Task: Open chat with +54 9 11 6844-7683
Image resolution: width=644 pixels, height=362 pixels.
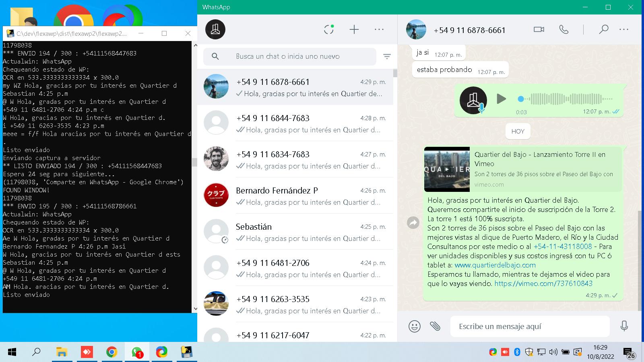Action: tap(295, 123)
